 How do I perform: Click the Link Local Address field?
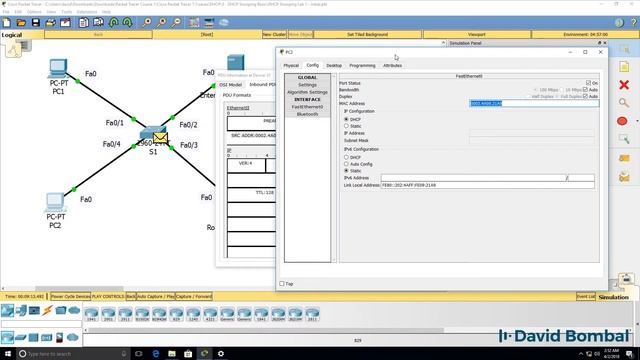click(x=487, y=185)
